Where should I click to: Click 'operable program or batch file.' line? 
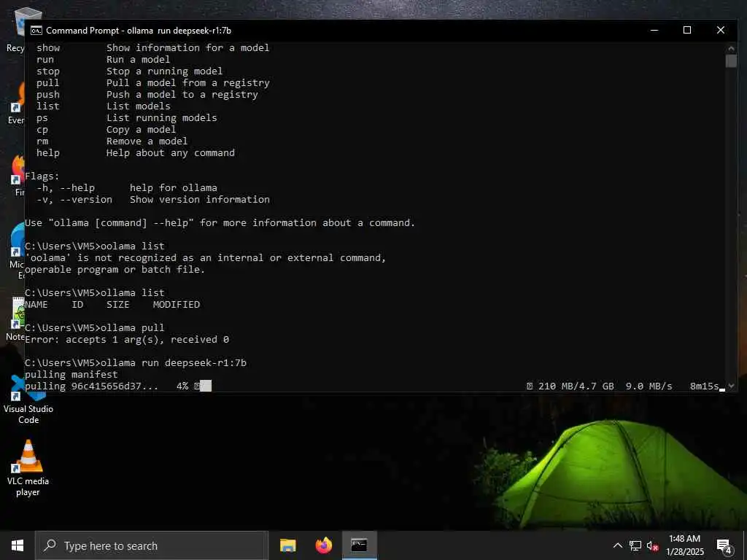(115, 270)
